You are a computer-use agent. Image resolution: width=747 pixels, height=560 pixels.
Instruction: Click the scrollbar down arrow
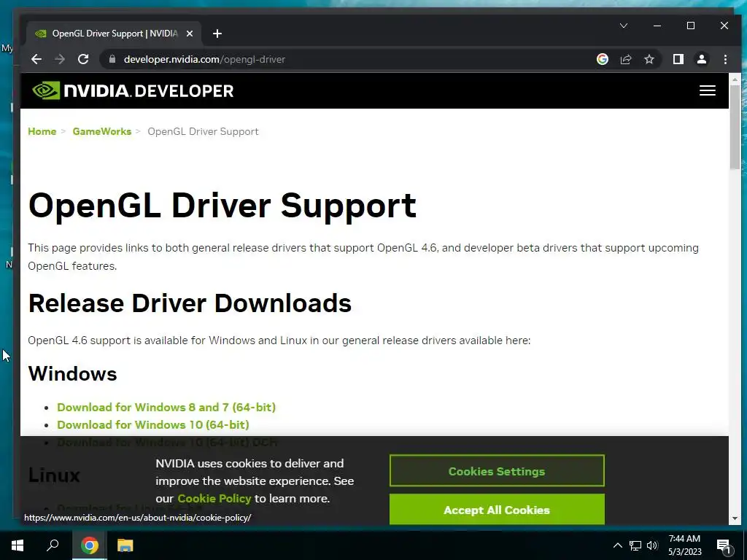click(x=735, y=518)
